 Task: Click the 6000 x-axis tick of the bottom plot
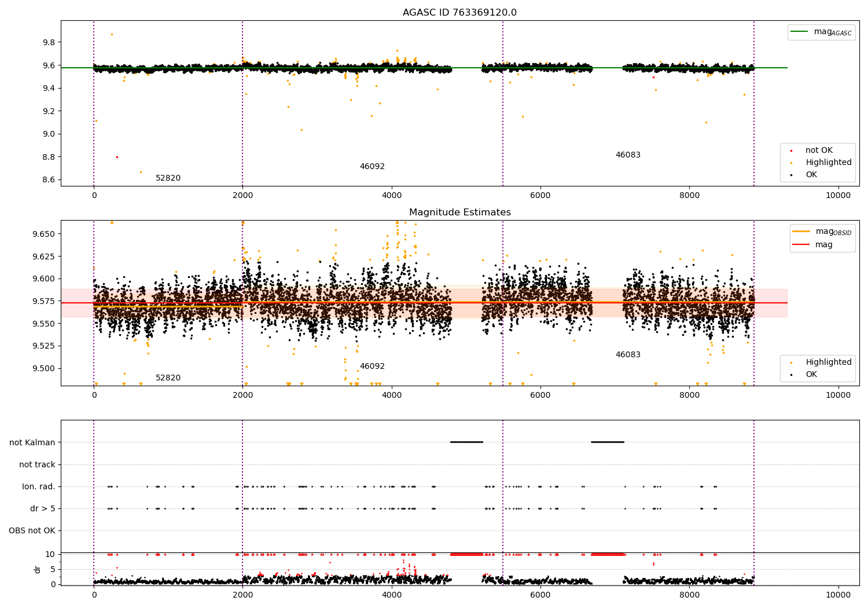tap(540, 594)
